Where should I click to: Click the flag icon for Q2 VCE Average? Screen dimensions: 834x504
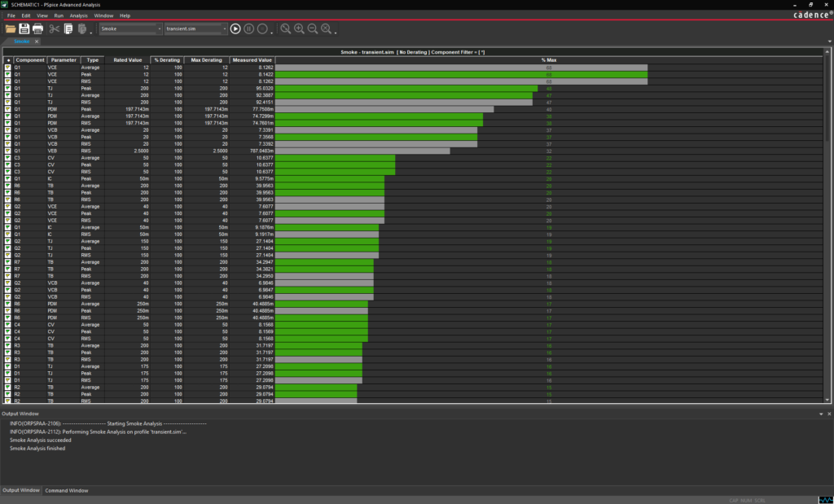(x=8, y=206)
